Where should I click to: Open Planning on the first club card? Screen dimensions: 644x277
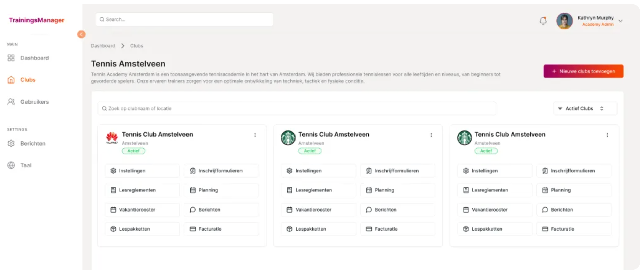(x=221, y=190)
